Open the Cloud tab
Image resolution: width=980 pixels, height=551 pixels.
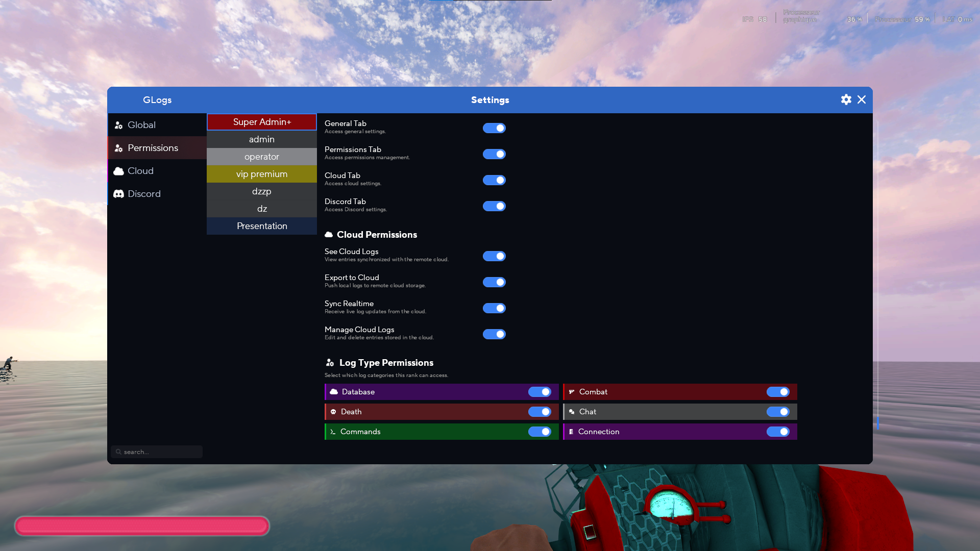pos(157,171)
